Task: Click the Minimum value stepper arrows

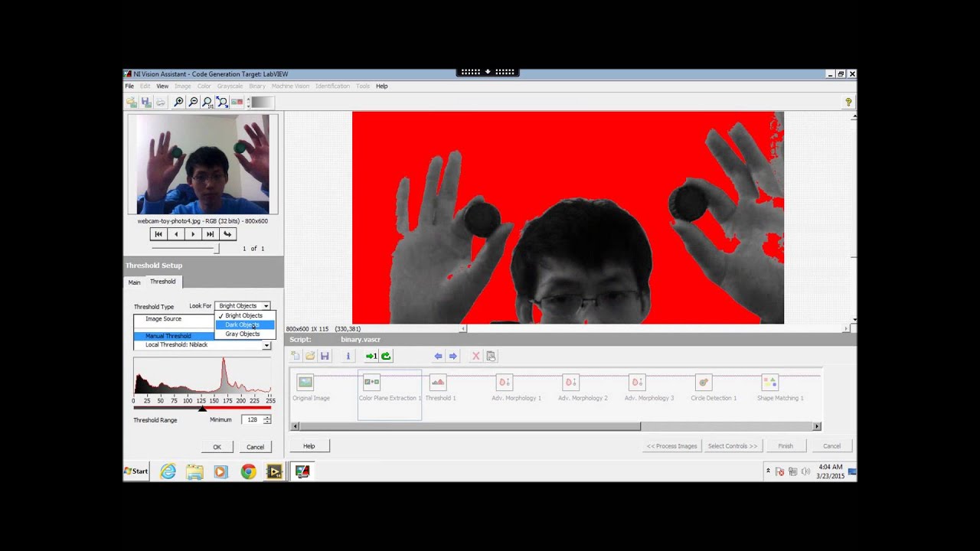Action: click(267, 420)
